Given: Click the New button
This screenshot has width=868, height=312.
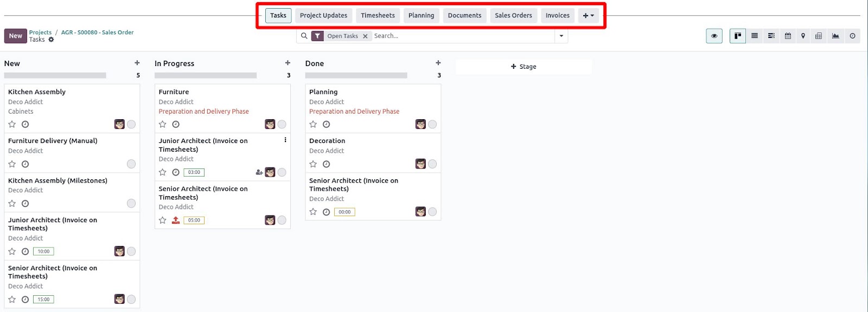Looking at the screenshot, I should pyautogui.click(x=15, y=36).
